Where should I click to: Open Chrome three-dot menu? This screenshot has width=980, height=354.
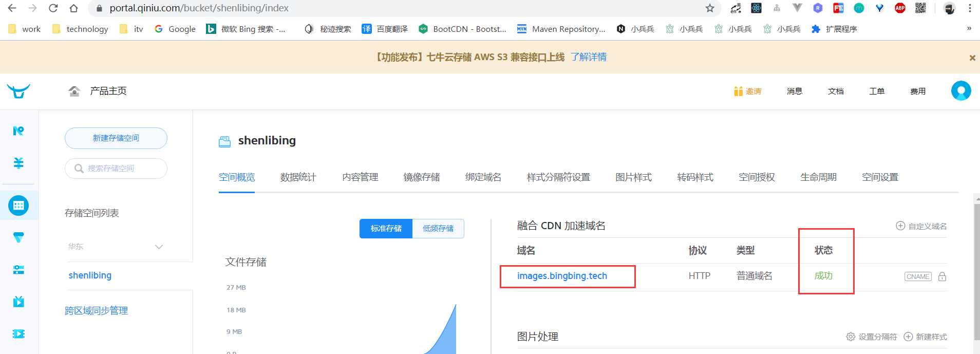pos(970,8)
